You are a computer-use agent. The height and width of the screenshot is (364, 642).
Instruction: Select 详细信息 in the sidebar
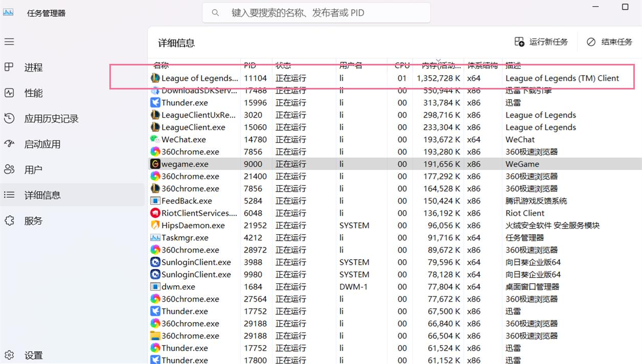9,195
